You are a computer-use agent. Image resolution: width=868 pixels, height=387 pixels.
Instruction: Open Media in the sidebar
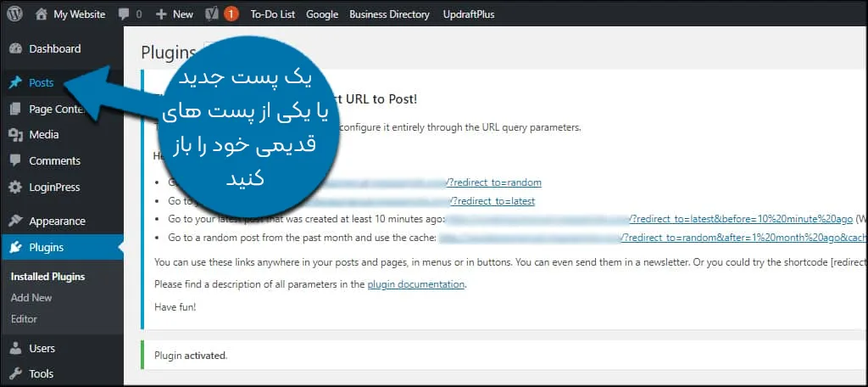44,135
